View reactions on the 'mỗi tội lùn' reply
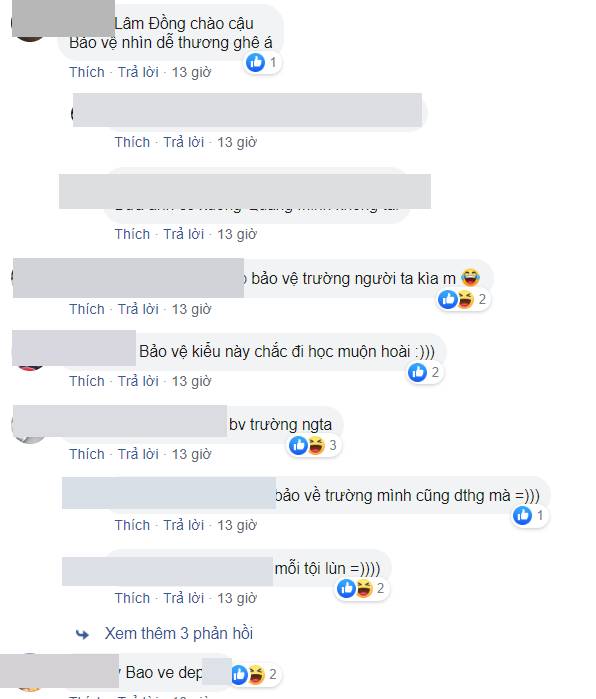Screen dimensions: 596x699 (362, 588)
